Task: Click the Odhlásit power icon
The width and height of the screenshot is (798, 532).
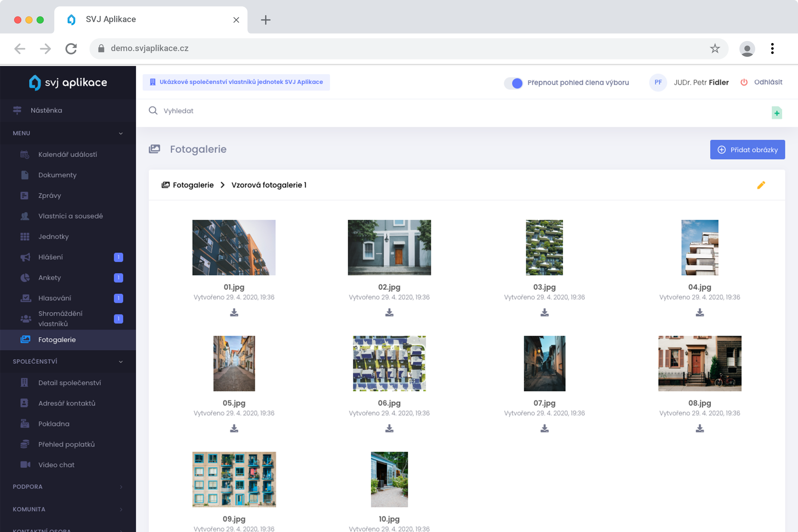Action: (744, 82)
